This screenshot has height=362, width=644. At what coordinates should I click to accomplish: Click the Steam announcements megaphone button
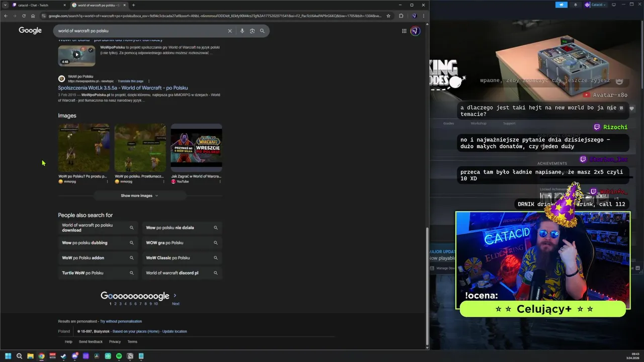coord(561,5)
